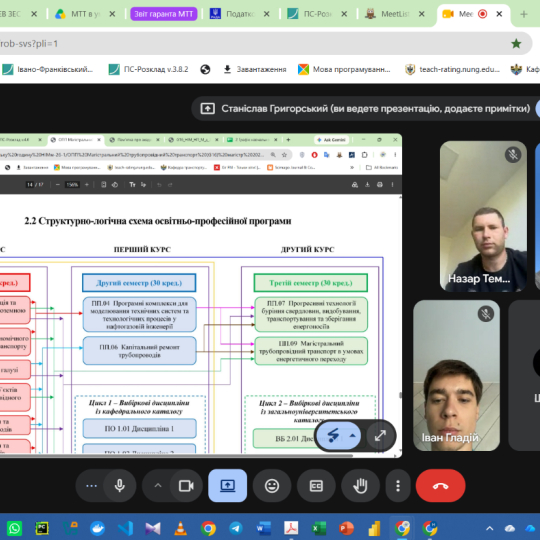Open more options three-dot menu
This screenshot has height=540, width=540.
click(398, 486)
